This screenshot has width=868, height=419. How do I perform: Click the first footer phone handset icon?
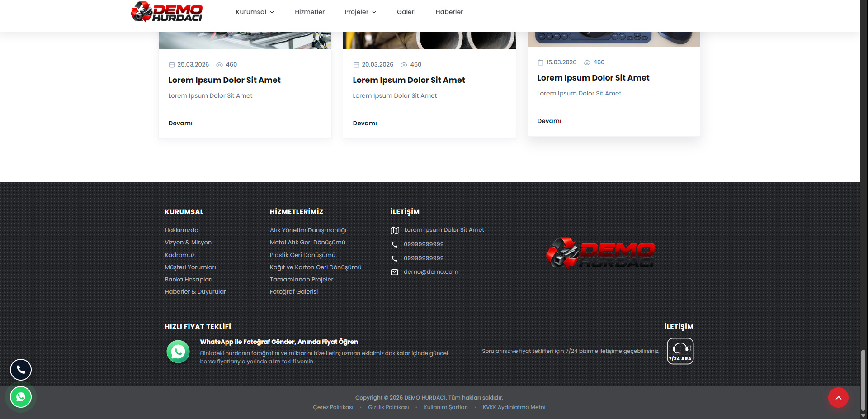pyautogui.click(x=394, y=244)
